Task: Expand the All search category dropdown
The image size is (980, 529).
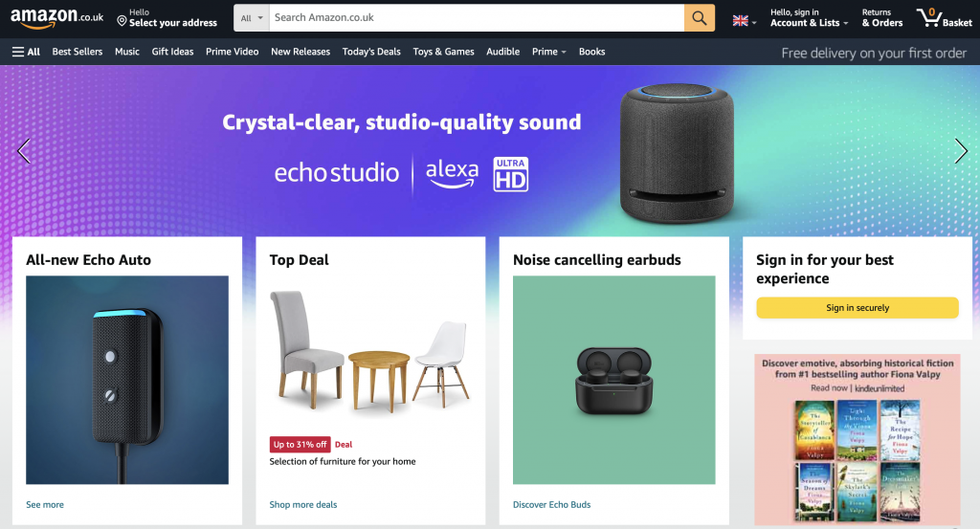Action: click(x=252, y=18)
